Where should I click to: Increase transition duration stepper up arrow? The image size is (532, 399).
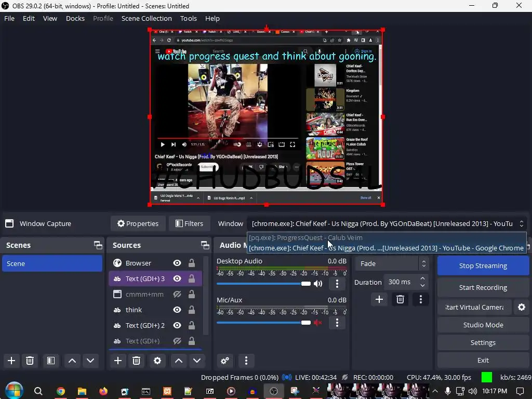coord(422,278)
